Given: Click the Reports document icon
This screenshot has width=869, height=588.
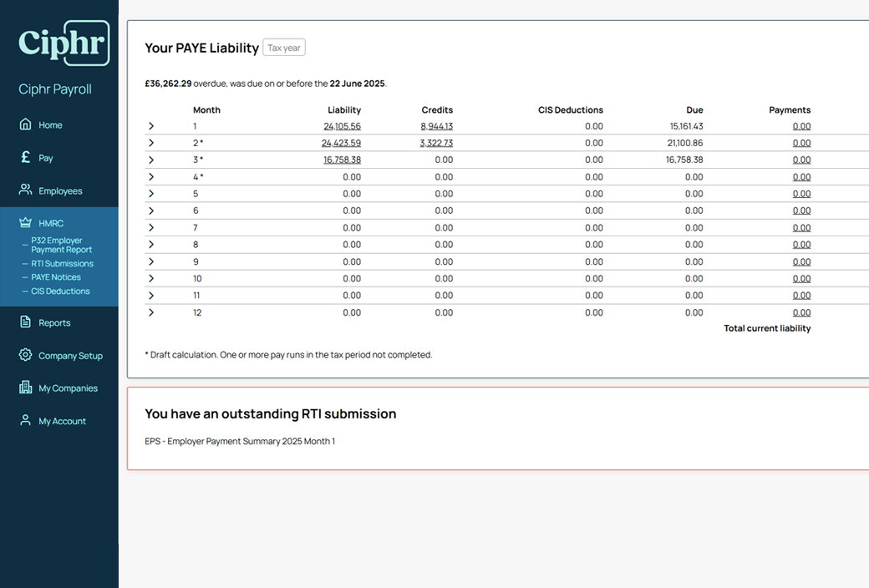Looking at the screenshot, I should click(25, 322).
